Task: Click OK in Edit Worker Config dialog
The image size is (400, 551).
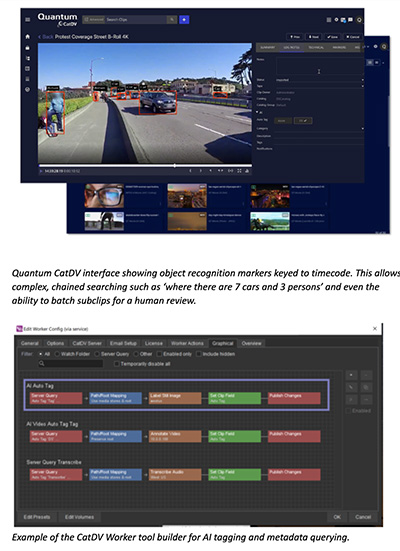Action: (337, 517)
